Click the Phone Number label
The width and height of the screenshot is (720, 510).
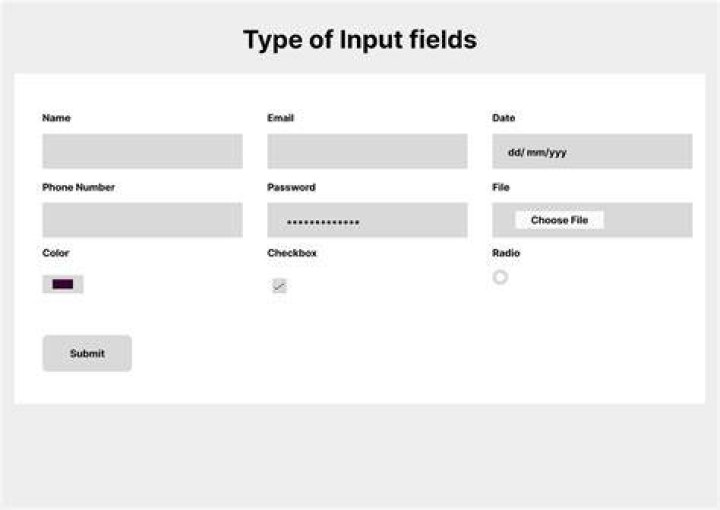point(79,187)
